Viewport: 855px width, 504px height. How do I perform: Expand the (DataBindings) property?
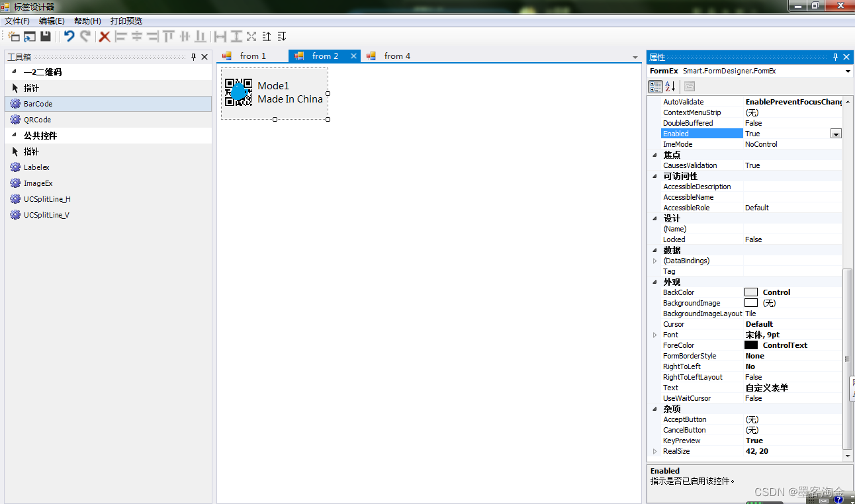point(655,261)
